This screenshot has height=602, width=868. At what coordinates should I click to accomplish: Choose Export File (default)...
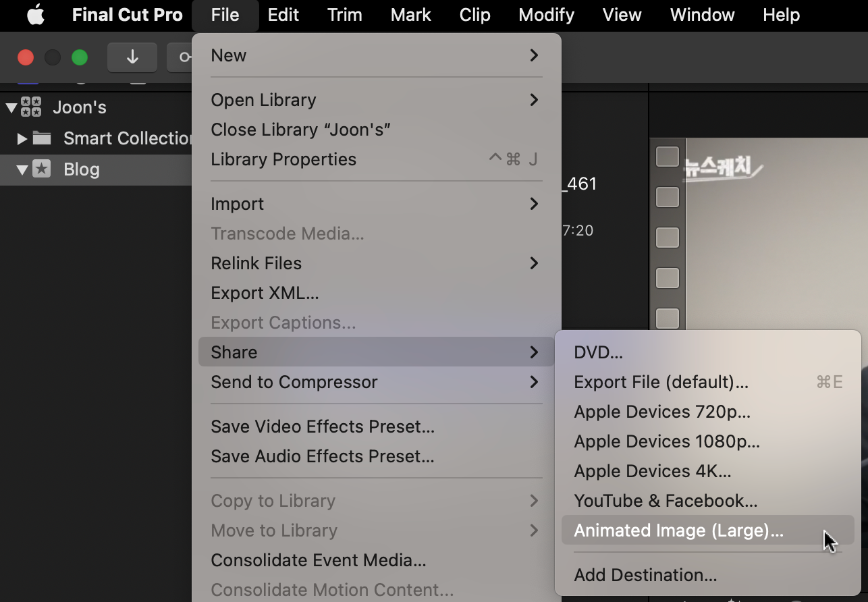click(708, 382)
